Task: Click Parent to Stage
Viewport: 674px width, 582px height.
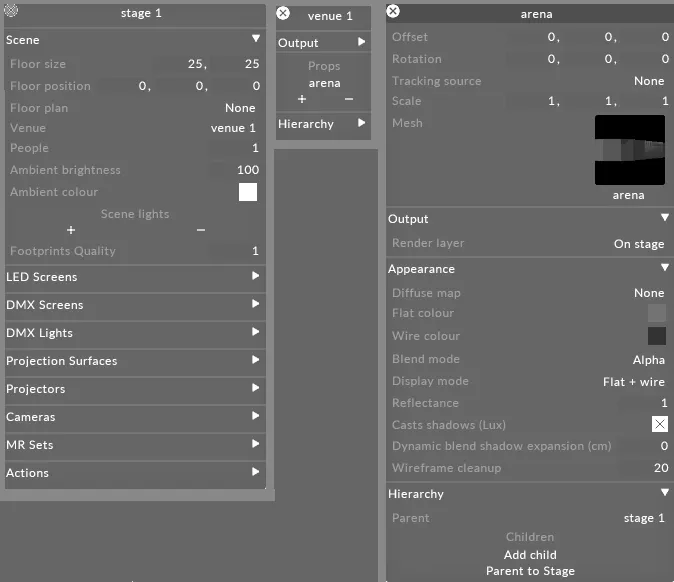Action: (530, 571)
